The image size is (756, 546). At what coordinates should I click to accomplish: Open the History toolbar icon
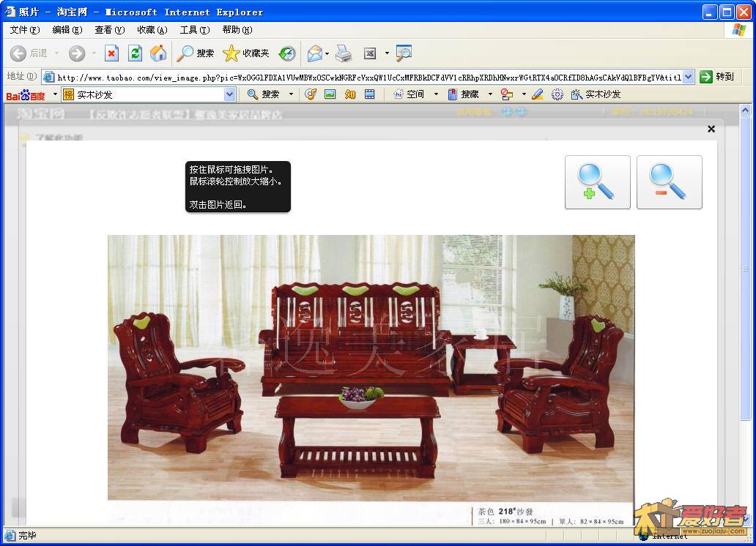coord(287,53)
